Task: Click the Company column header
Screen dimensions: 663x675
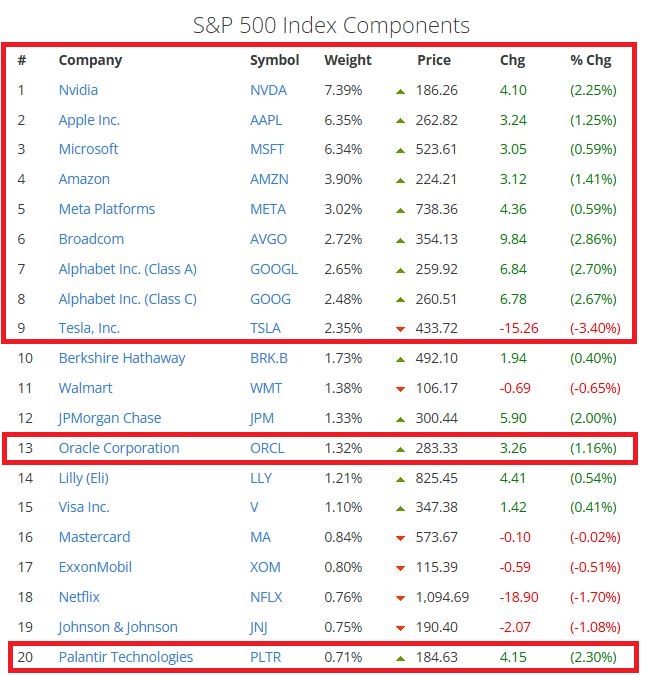Action: point(90,60)
